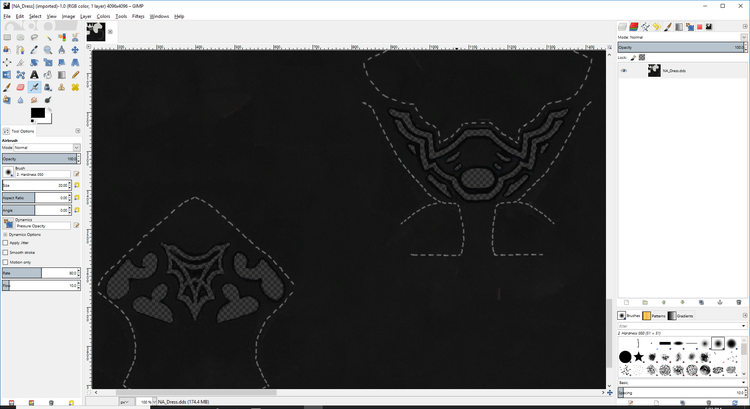Adjust the brush Spacing slider
The width and height of the screenshot is (750, 409).
(683, 393)
